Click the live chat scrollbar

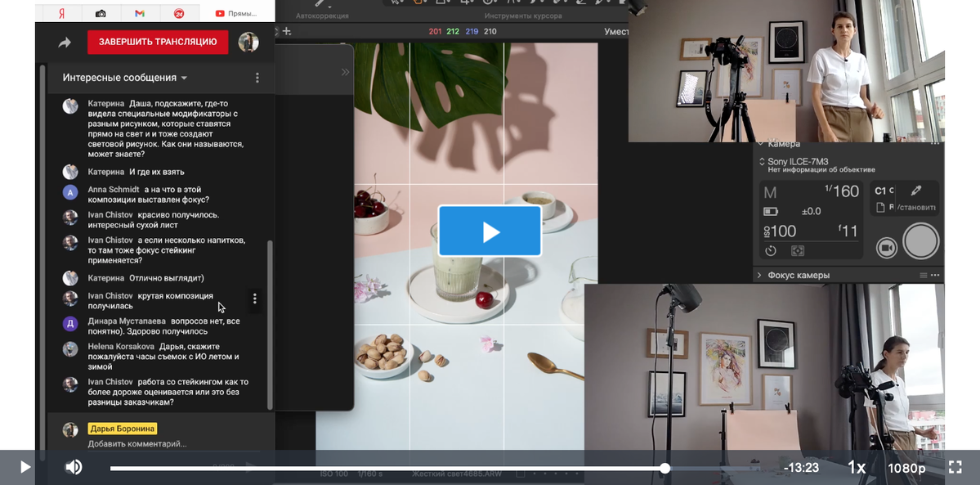270,326
